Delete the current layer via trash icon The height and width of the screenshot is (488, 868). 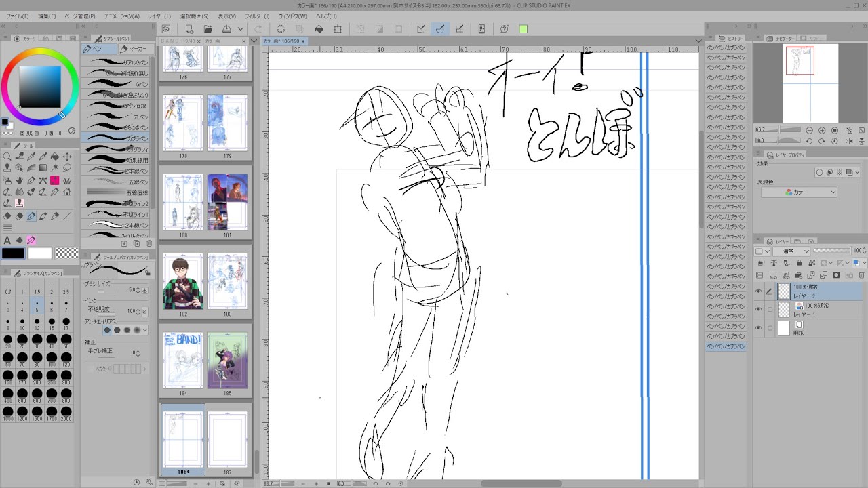coord(861,275)
